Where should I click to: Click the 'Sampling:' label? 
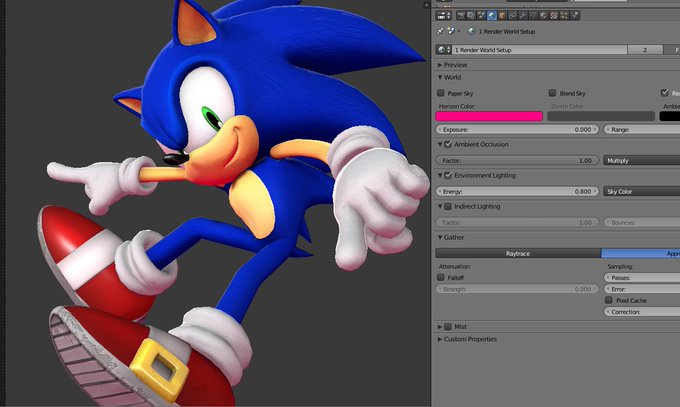tap(620, 266)
